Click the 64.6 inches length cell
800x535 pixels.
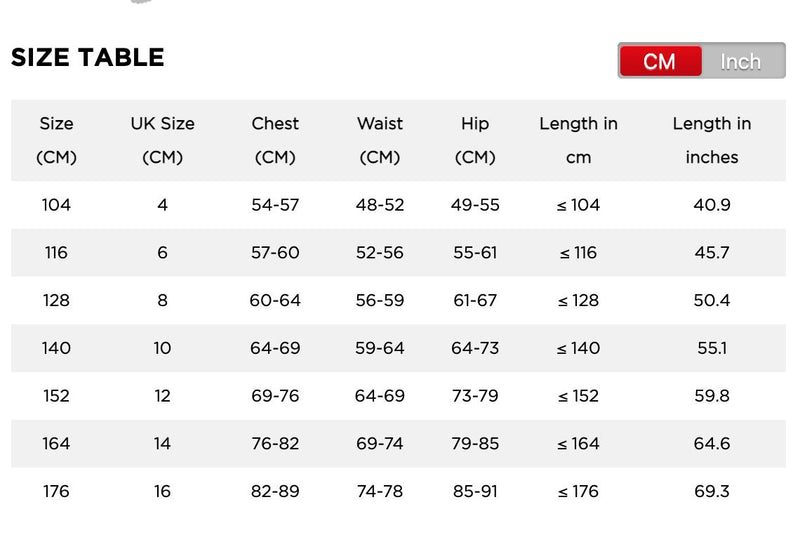[x=712, y=444]
